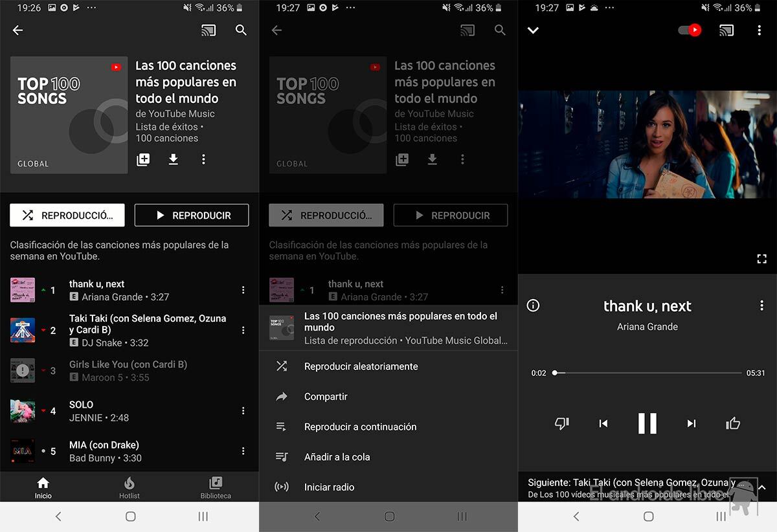The image size is (777, 532).
Task: Open the player top overflow menu
Action: tap(760, 30)
